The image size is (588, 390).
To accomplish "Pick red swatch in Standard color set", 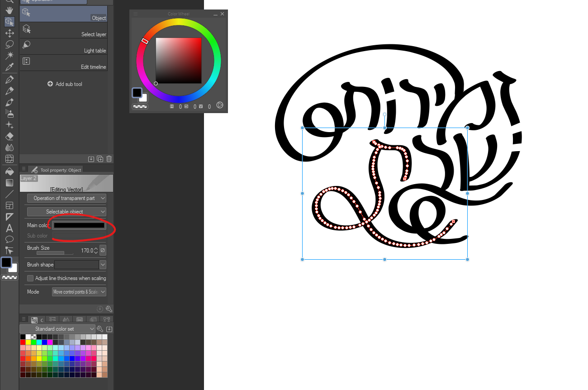I will (23, 342).
